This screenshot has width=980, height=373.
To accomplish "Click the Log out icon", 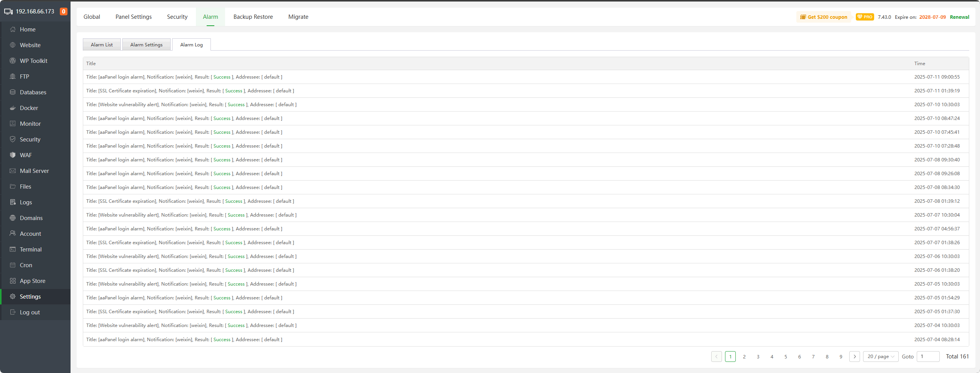I will (13, 312).
